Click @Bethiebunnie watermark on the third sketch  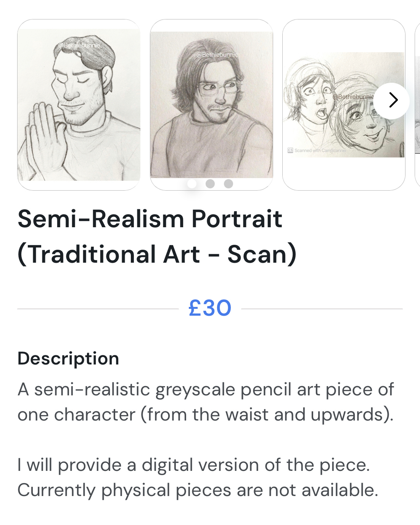(x=353, y=97)
